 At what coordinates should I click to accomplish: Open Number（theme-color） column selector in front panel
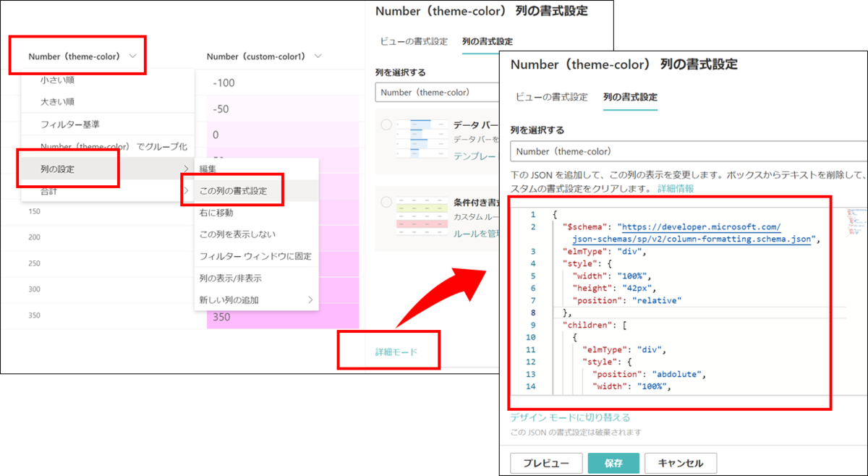pyautogui.click(x=689, y=151)
